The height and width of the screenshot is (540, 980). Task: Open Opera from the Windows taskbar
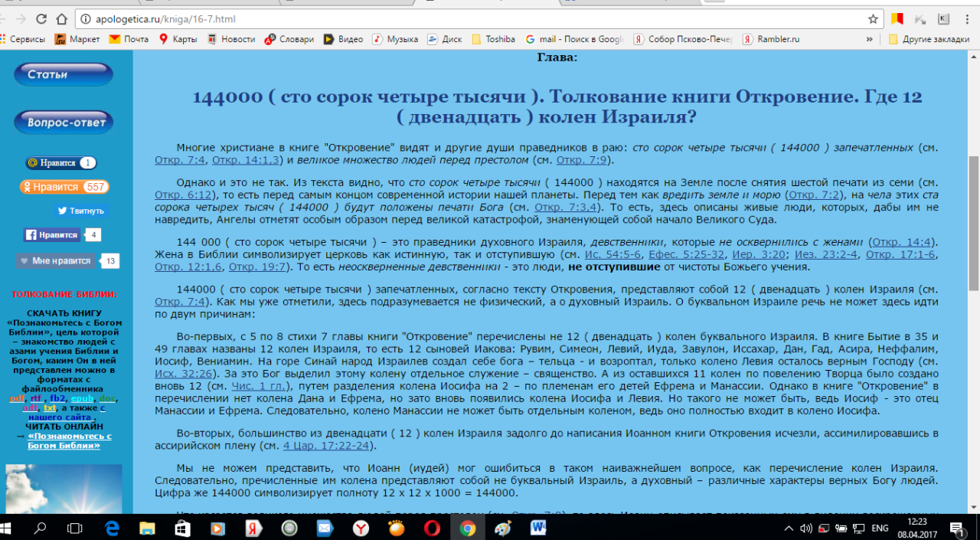[x=432, y=528]
